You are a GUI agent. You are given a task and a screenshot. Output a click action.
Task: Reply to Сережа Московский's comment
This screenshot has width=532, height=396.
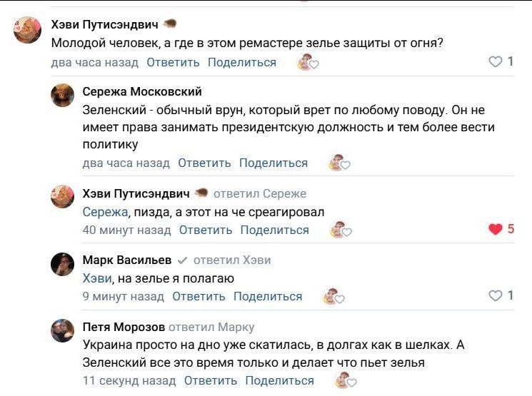(204, 163)
